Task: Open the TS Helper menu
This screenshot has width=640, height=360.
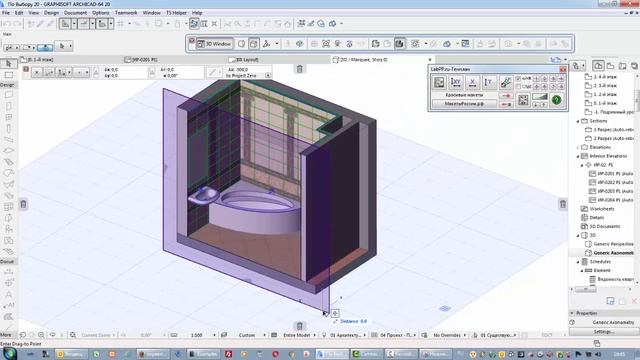Action: click(x=176, y=13)
